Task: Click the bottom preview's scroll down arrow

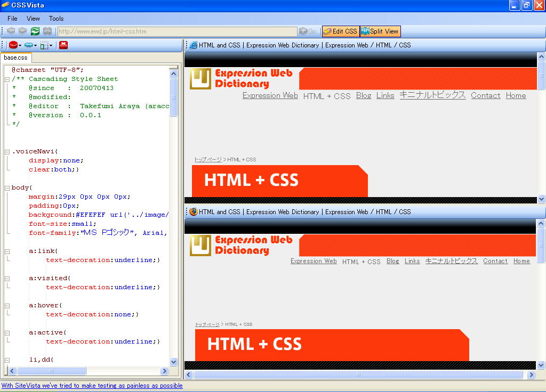Action: point(541,365)
